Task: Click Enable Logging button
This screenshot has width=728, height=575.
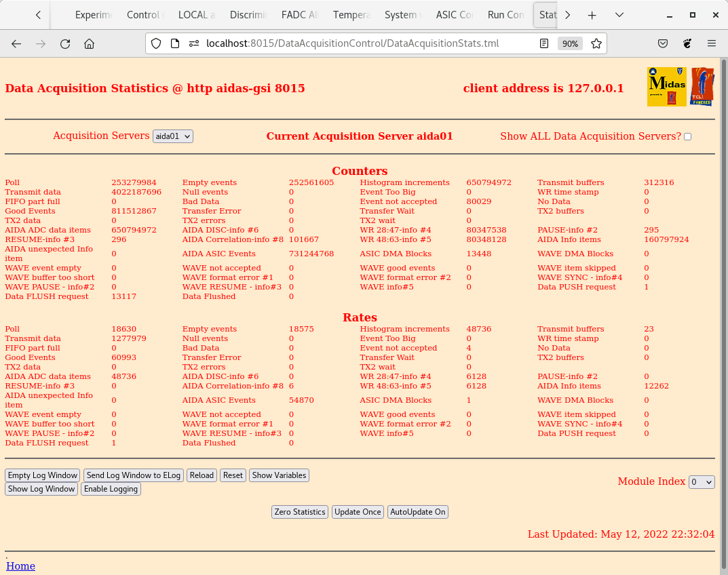Action: [111, 489]
